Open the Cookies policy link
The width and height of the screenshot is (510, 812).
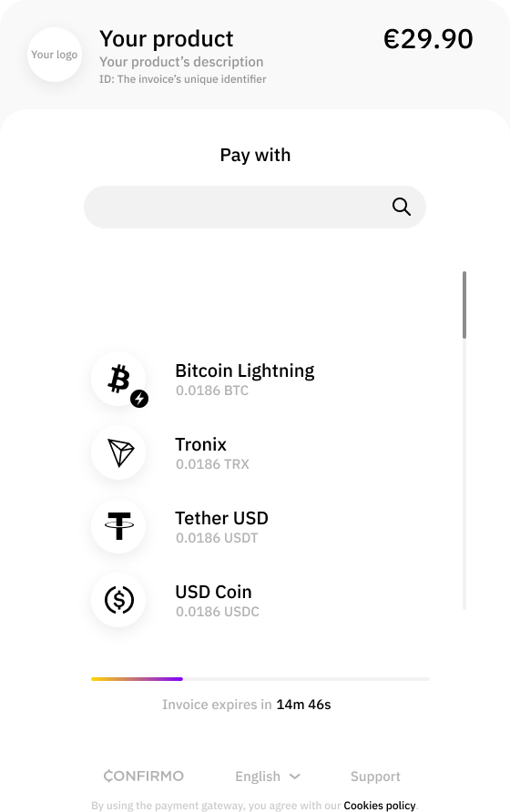click(x=380, y=806)
